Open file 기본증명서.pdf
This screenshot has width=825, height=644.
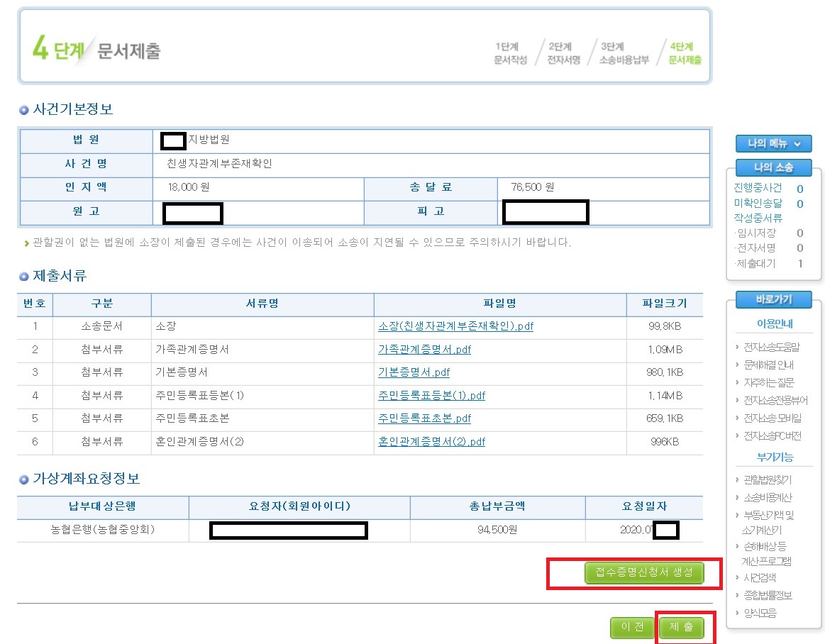pos(414,372)
